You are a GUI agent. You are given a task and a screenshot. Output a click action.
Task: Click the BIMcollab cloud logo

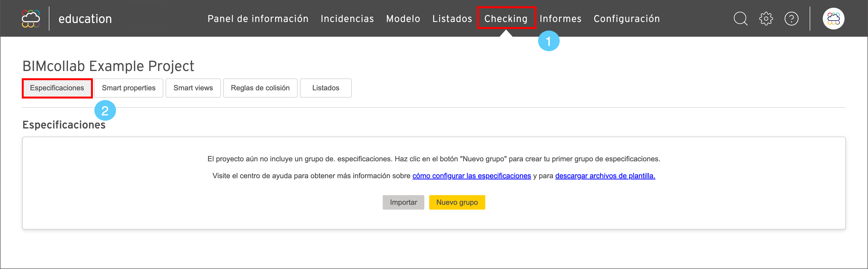(x=31, y=19)
